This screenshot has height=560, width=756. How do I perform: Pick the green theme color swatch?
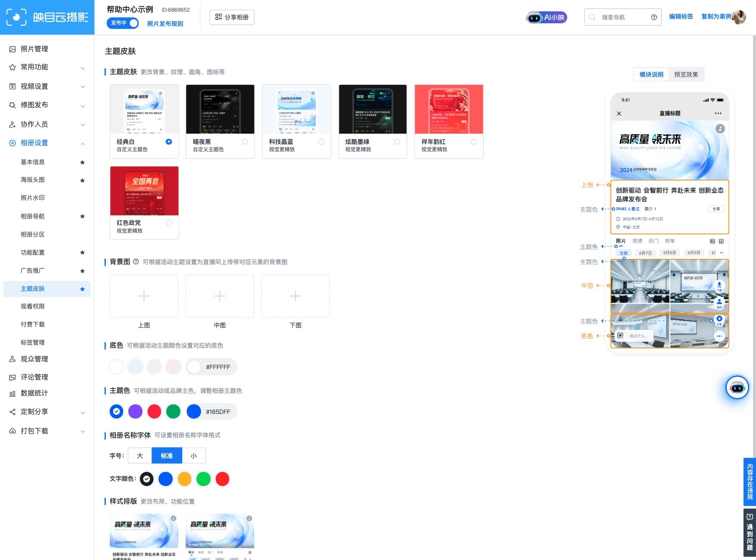click(174, 411)
